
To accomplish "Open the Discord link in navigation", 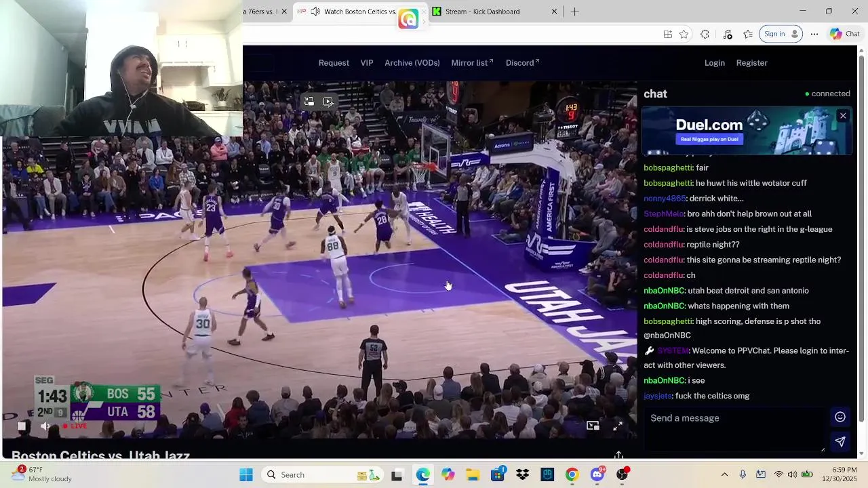I will click(x=522, y=63).
